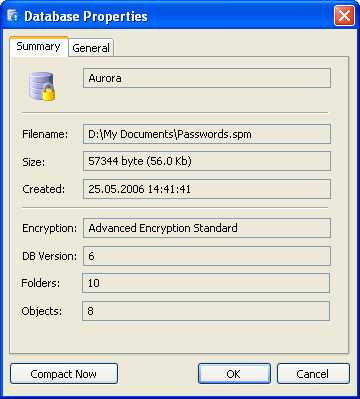This screenshot has width=360, height=399.
Task: Switch to the General tab
Action: pyautogui.click(x=91, y=48)
